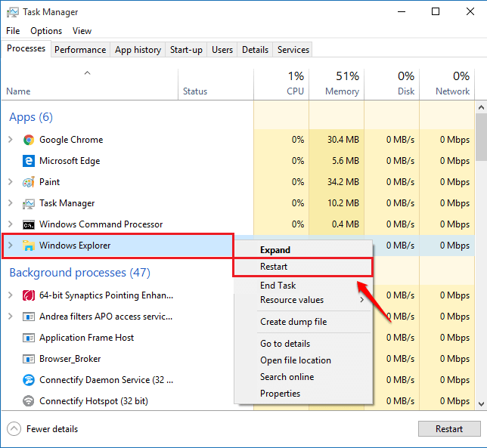
Task: Select the Google Chrome app icon
Action: (29, 140)
